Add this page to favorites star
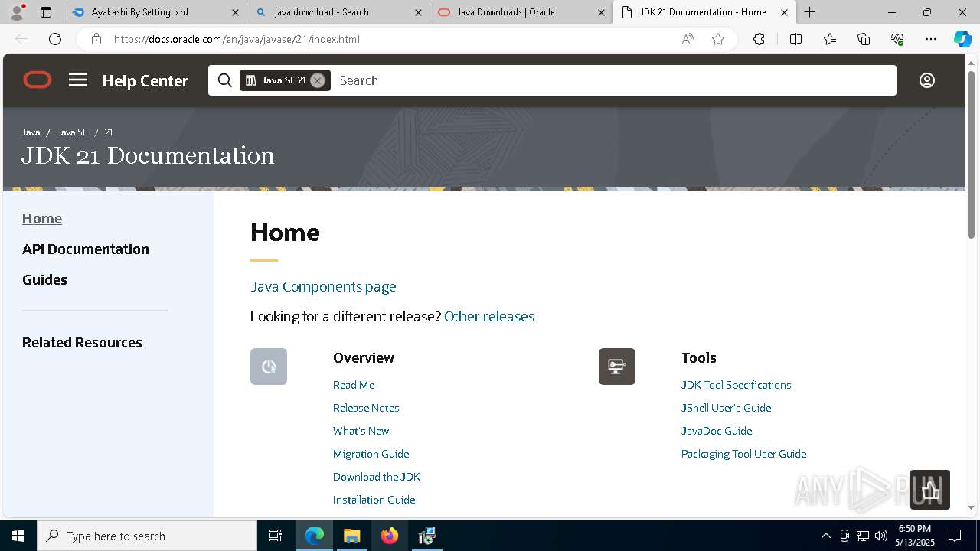980x551 pixels. click(718, 39)
